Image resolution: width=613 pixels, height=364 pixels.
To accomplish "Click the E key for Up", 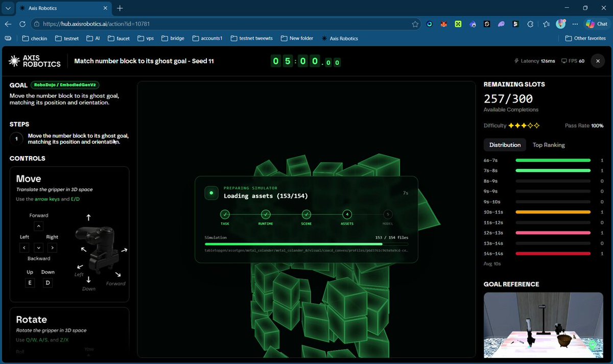I will [x=30, y=283].
